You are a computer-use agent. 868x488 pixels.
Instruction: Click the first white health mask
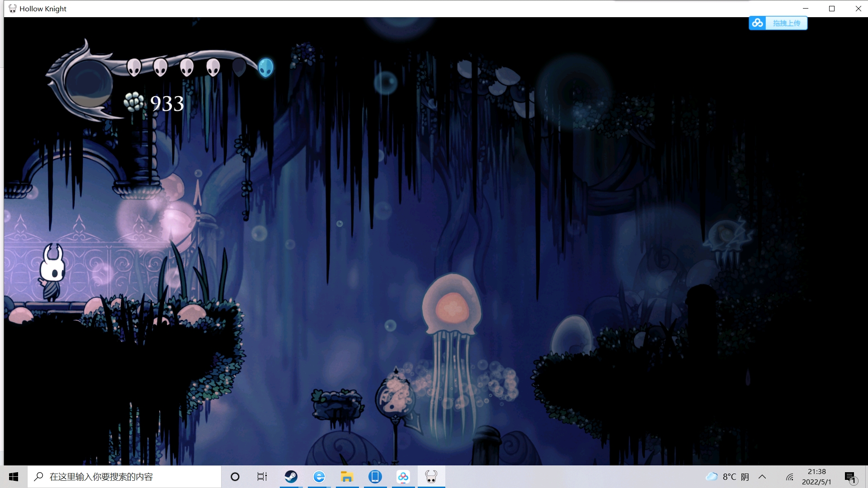coord(134,67)
